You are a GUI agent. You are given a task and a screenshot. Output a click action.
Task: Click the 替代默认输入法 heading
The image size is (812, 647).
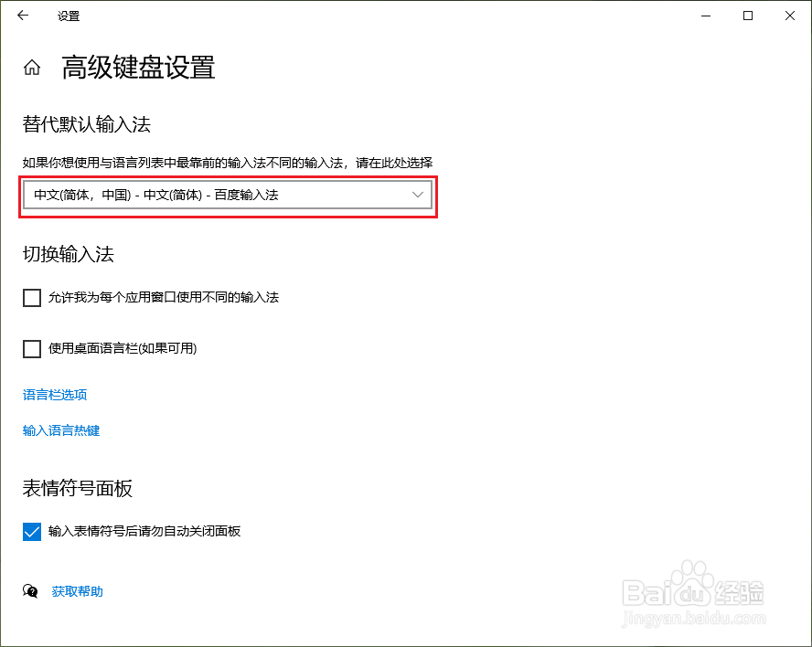coord(87,124)
